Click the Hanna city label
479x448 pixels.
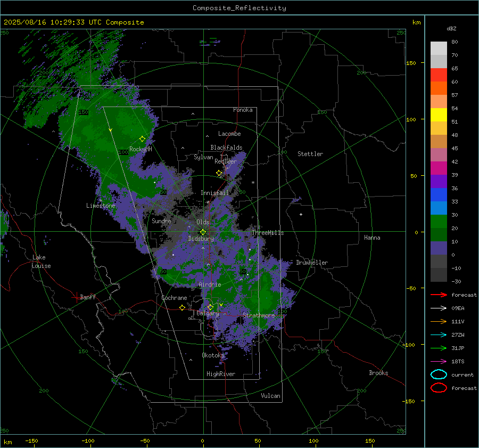(372, 238)
